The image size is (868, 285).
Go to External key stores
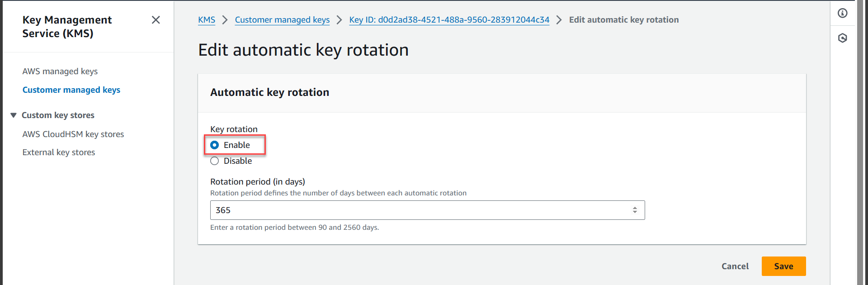click(59, 152)
